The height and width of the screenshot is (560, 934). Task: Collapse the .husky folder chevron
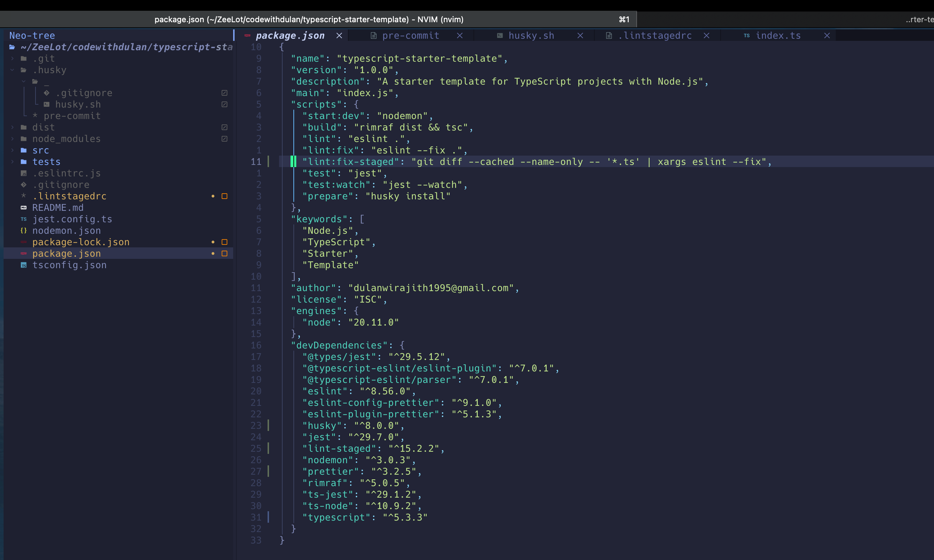[12, 70]
